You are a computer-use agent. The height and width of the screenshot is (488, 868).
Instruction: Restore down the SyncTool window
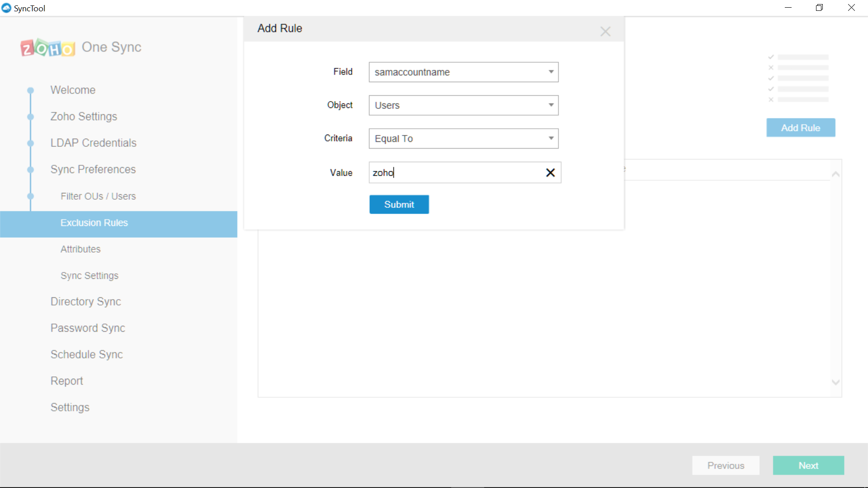(x=819, y=8)
